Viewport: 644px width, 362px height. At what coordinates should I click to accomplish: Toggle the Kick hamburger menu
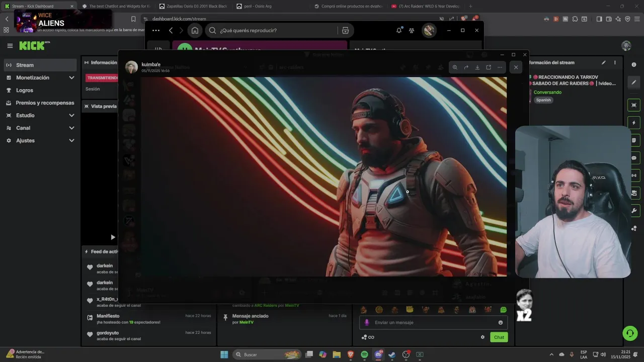(x=10, y=46)
